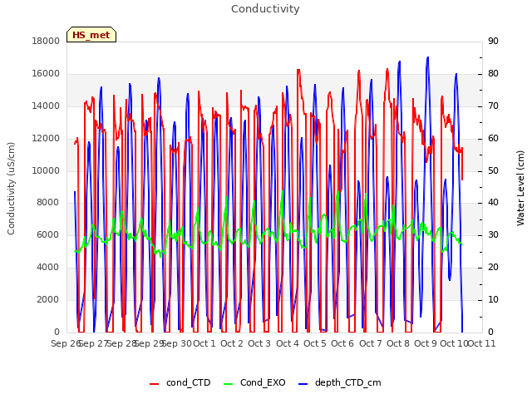Screen dimensions: 532x399
Task: Click the 12000 left axis tick label
Action: [x=46, y=139]
